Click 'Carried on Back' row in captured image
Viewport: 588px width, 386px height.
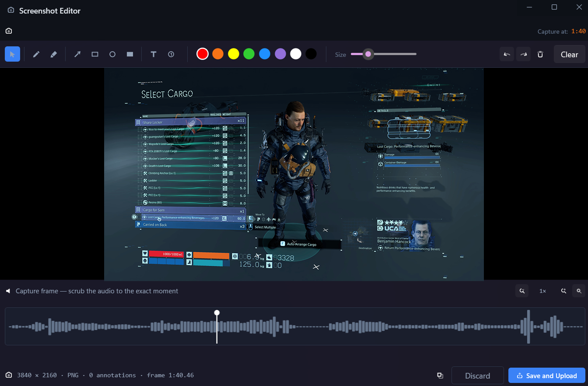tap(191, 225)
